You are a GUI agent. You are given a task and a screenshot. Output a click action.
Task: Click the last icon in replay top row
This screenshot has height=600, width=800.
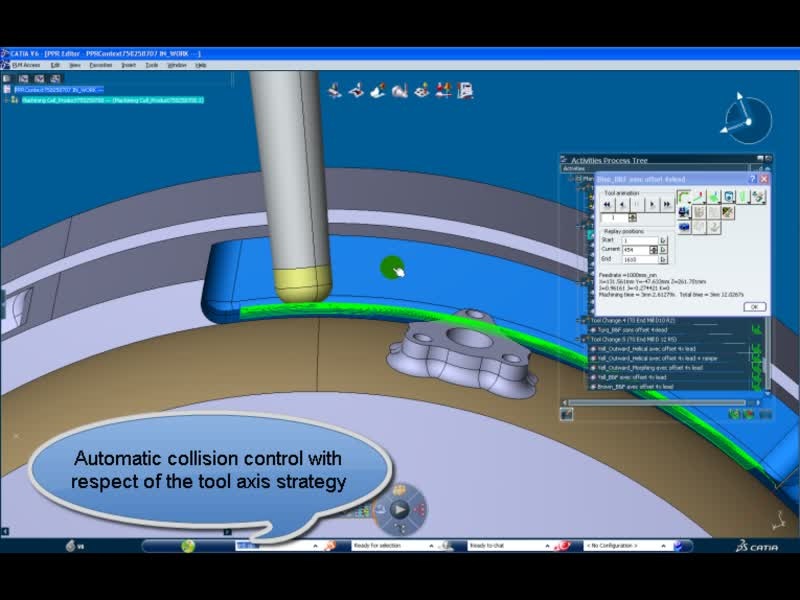(759, 197)
